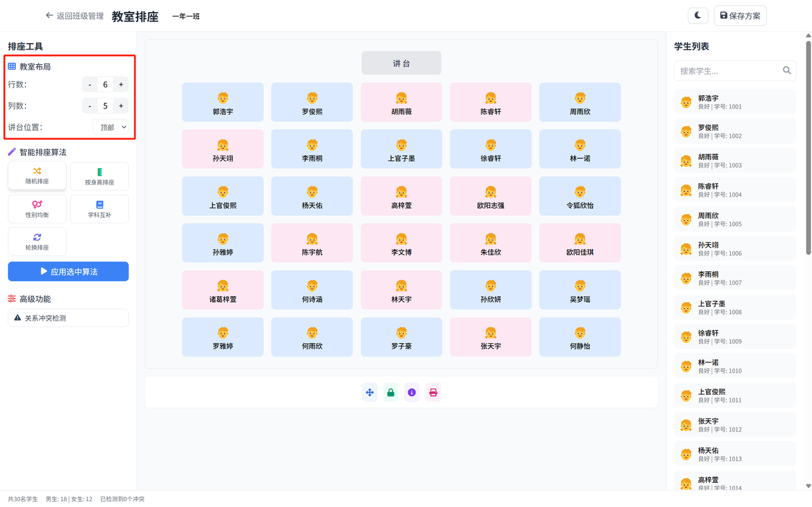The image size is (812, 507).
Task: Increase the row count with plus button
Action: click(121, 85)
